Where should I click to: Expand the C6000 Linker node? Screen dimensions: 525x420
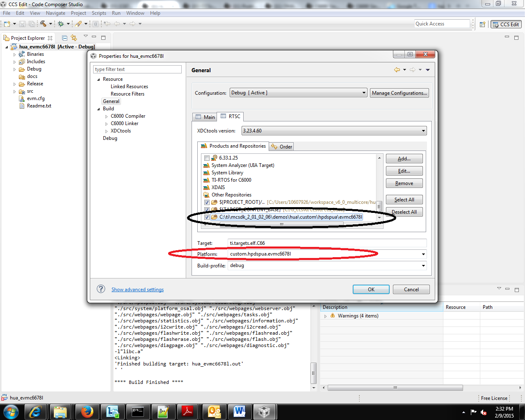click(106, 124)
